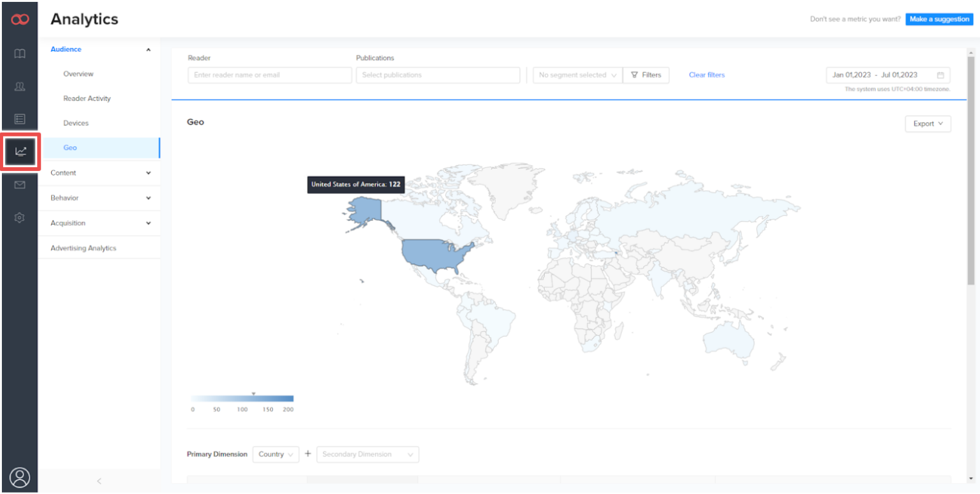The height and width of the screenshot is (494, 980).
Task: Click the profile avatar at the sidebar bottom
Action: (20, 477)
